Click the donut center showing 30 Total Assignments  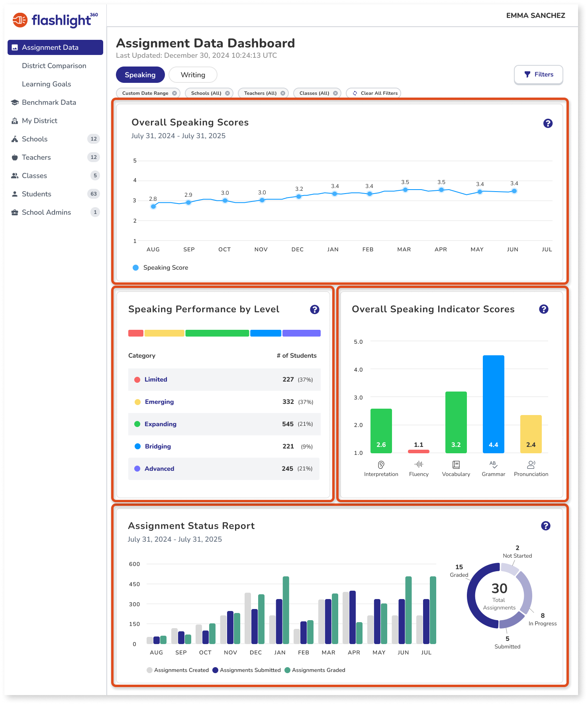coord(499,596)
